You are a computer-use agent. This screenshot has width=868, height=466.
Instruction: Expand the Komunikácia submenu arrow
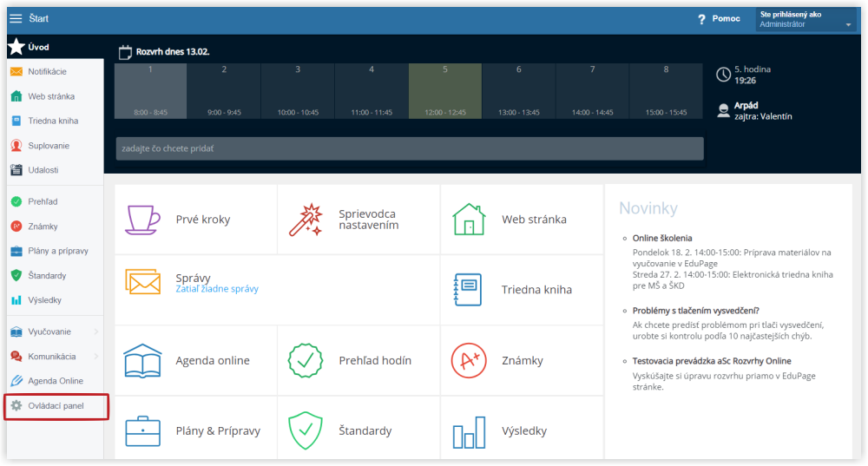tap(96, 357)
